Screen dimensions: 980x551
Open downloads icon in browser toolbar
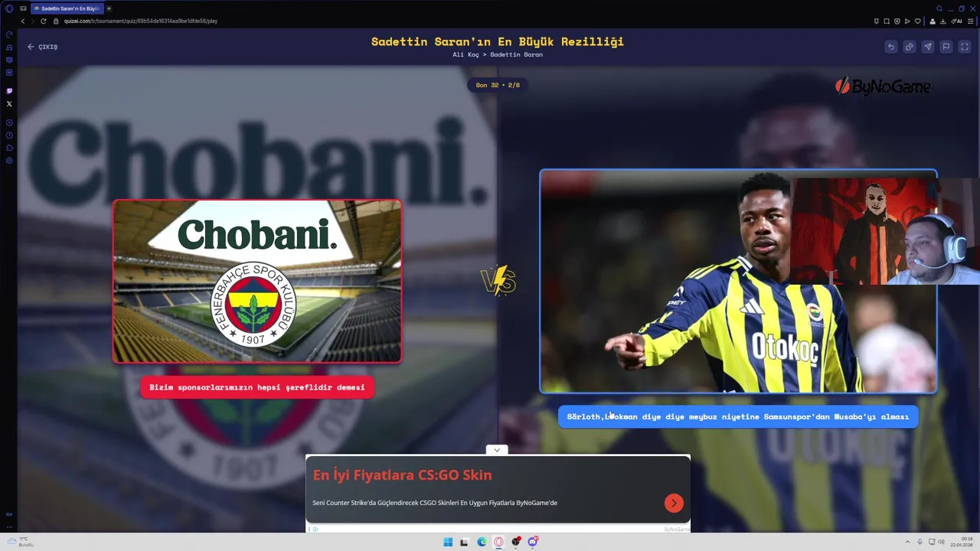942,21
